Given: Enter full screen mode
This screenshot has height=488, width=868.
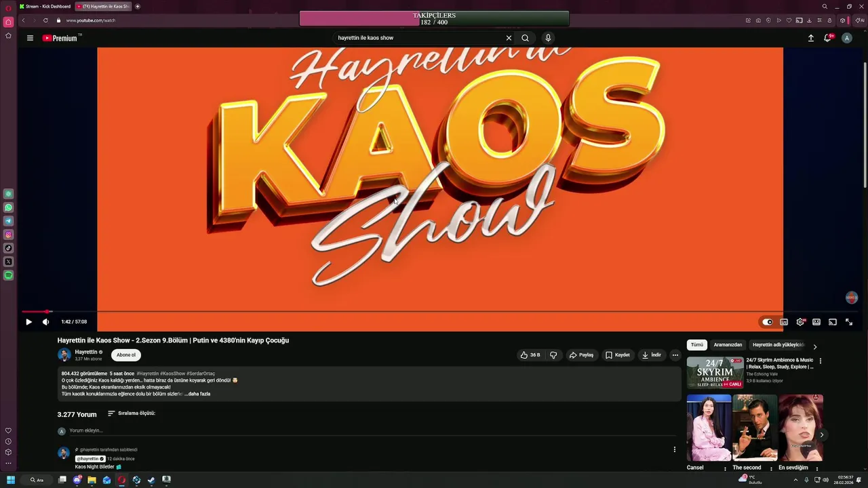Looking at the screenshot, I should coord(849,322).
